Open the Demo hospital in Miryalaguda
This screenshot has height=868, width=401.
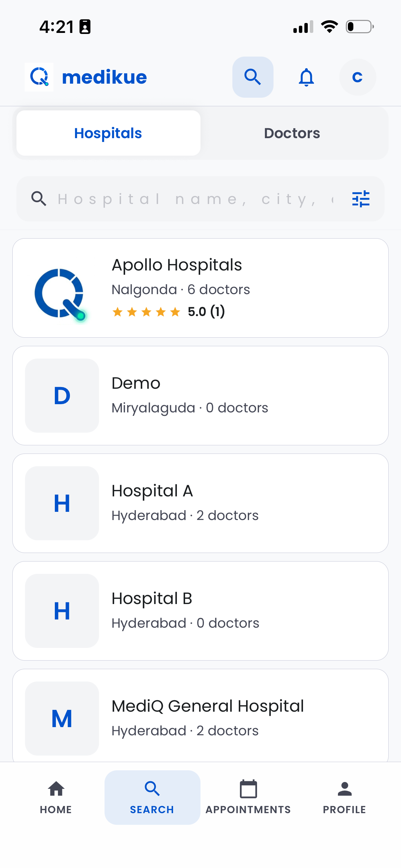200,396
